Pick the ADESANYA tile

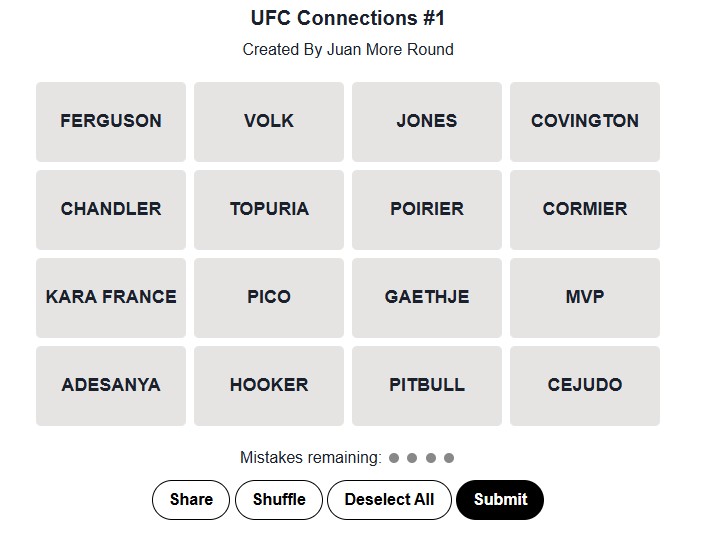(111, 385)
